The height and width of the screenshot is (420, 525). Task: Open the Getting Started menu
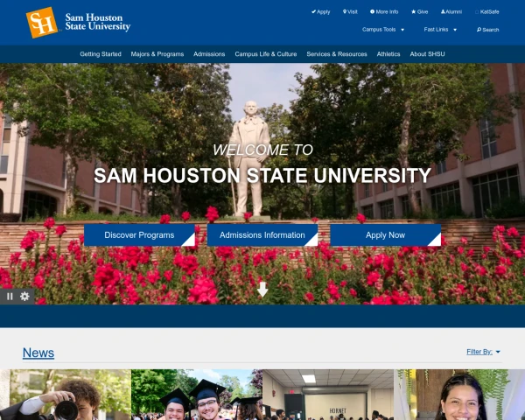pyautogui.click(x=101, y=54)
